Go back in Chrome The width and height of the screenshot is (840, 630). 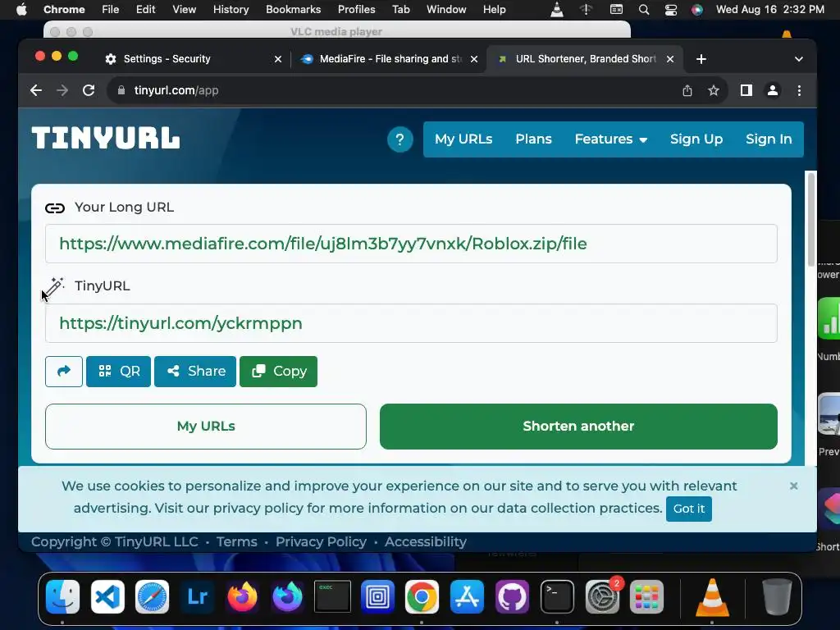point(36,90)
